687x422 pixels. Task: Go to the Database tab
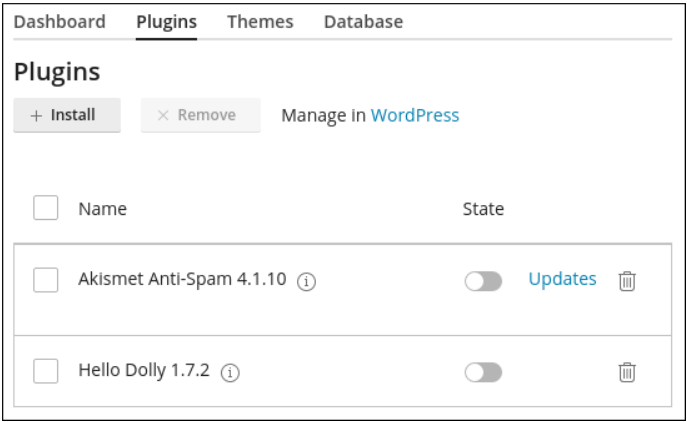click(x=363, y=21)
